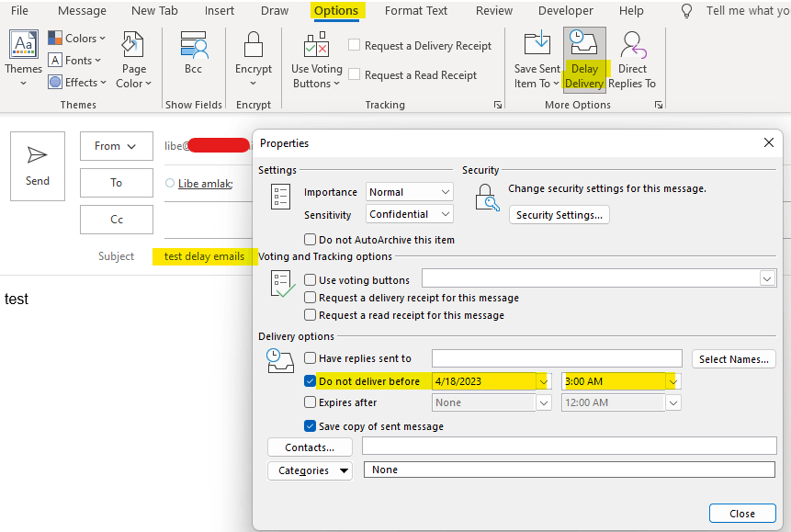The image size is (791, 532).
Task: Click the voting and tracking checklist icon
Action: (283, 284)
